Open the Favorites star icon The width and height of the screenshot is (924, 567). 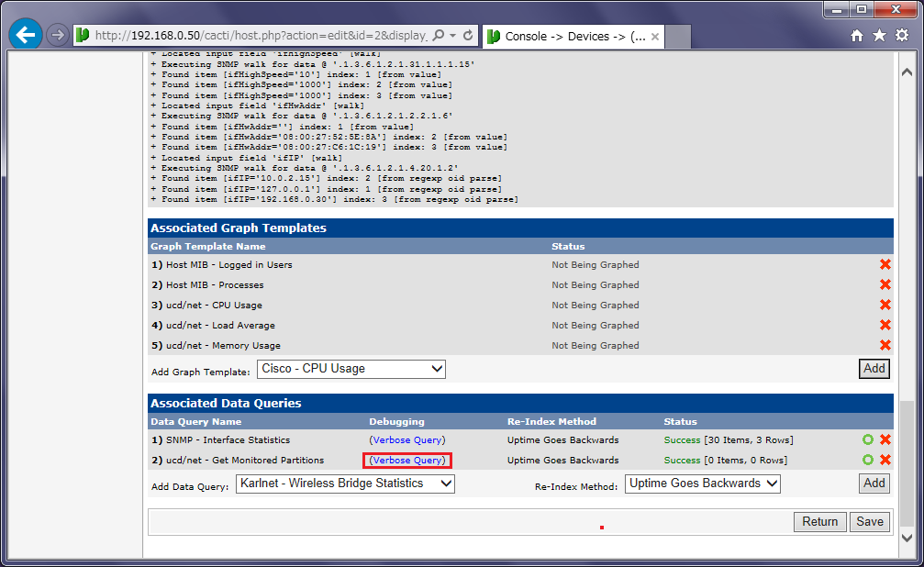point(879,36)
